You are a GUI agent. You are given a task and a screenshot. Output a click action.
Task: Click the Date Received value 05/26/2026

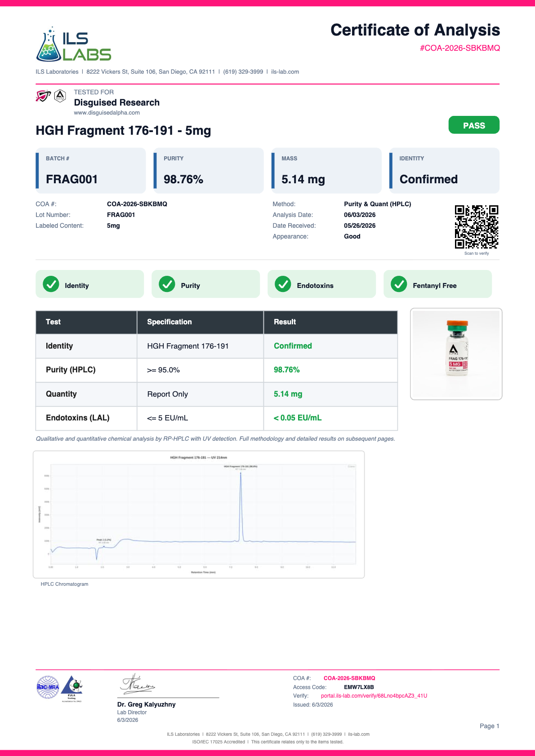coord(360,225)
